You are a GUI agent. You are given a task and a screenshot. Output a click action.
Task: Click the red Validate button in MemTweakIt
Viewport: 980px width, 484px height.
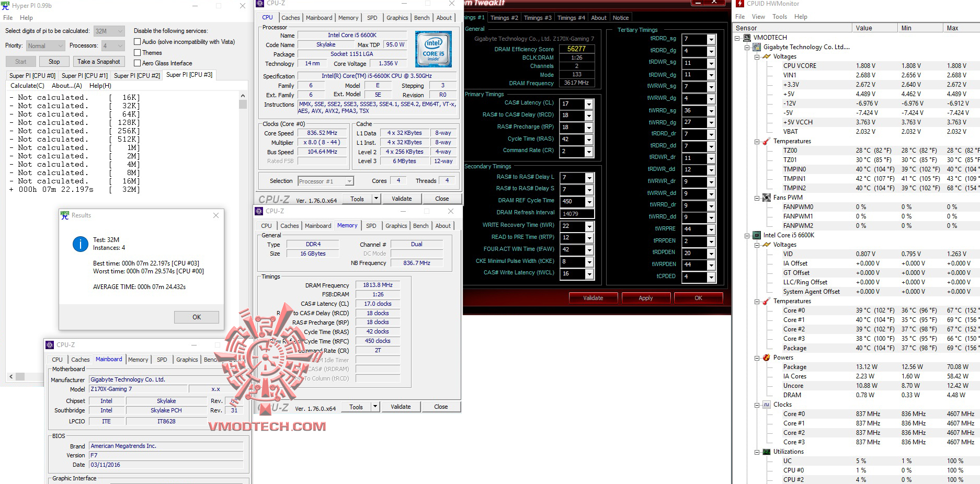tap(593, 298)
